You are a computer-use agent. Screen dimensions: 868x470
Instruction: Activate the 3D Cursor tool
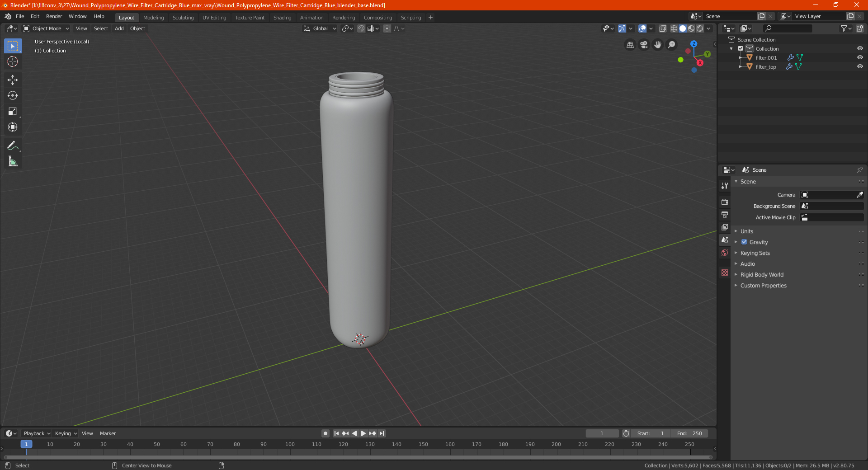point(13,61)
